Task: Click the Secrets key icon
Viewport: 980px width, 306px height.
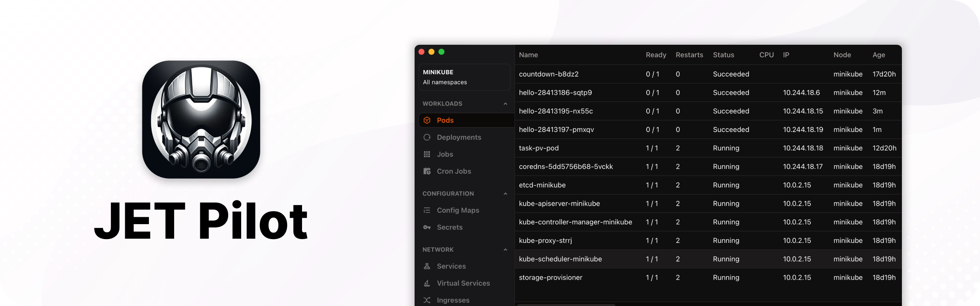Action: coord(427,227)
